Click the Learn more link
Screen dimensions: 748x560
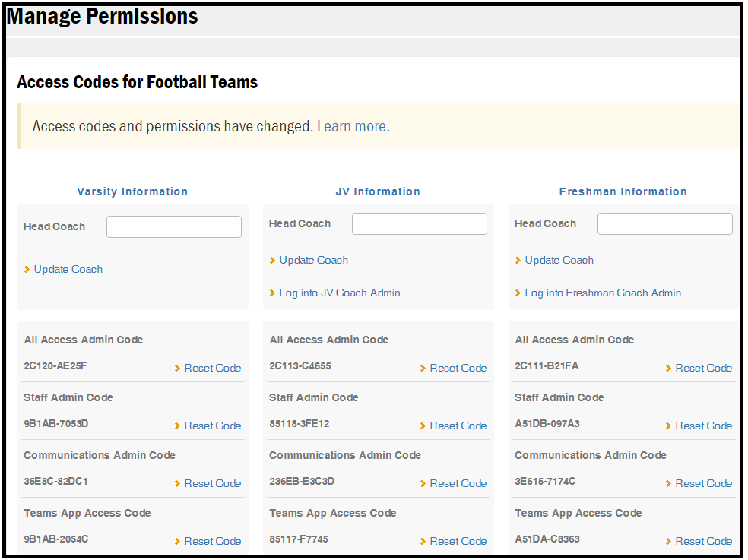351,126
